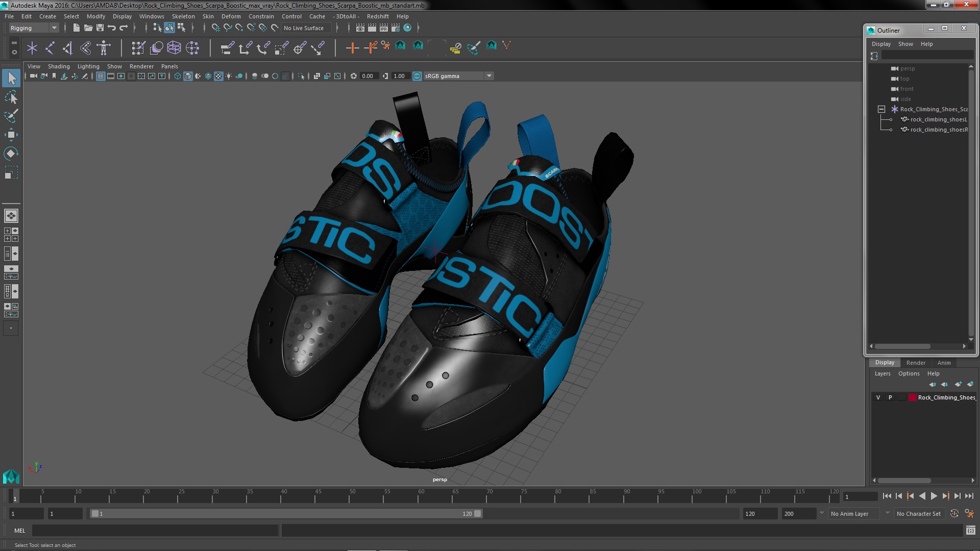
Task: Open the viewport Renderer menu
Action: tap(141, 66)
